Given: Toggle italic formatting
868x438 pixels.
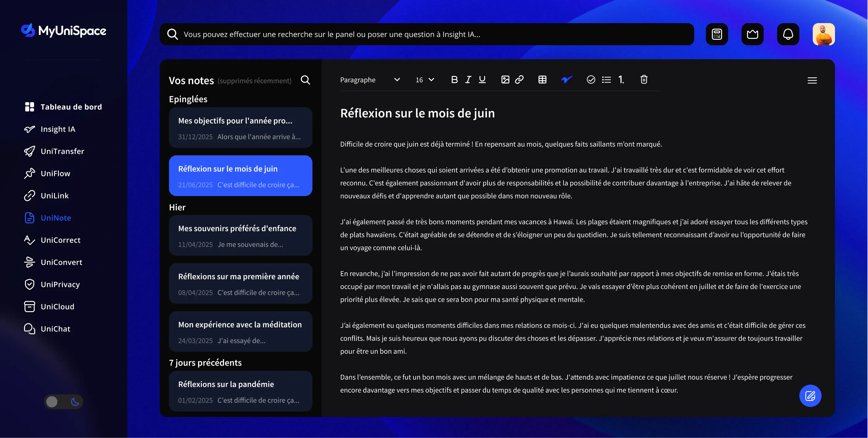Looking at the screenshot, I should pos(468,80).
